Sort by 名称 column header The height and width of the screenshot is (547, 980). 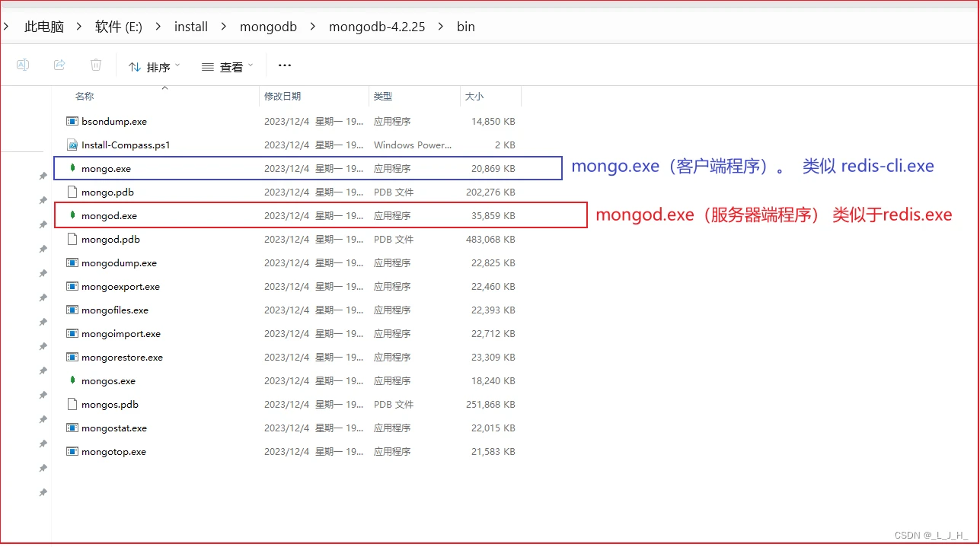[x=85, y=97]
